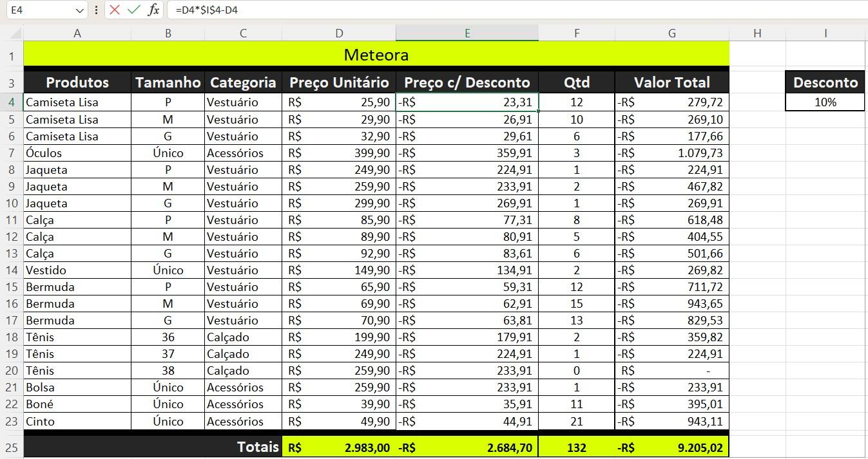Select column E header

click(467, 33)
